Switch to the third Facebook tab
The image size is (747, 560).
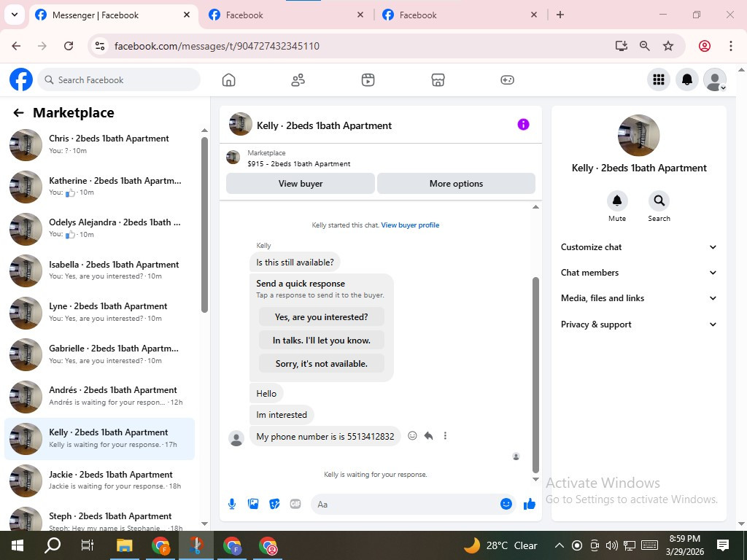tap(460, 15)
